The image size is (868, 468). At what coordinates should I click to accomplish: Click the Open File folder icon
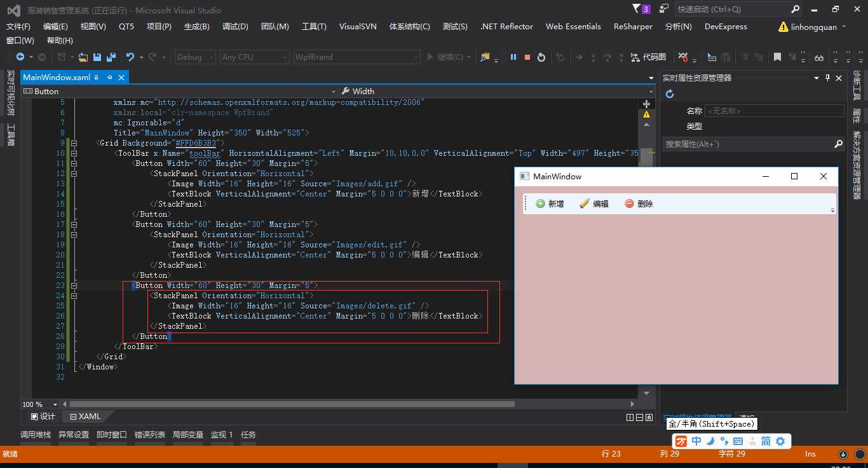(84, 57)
